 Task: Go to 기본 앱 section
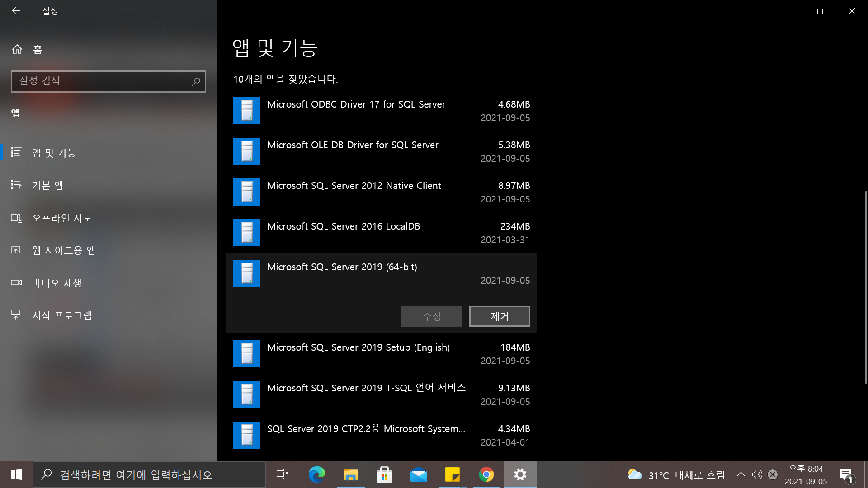tap(47, 185)
